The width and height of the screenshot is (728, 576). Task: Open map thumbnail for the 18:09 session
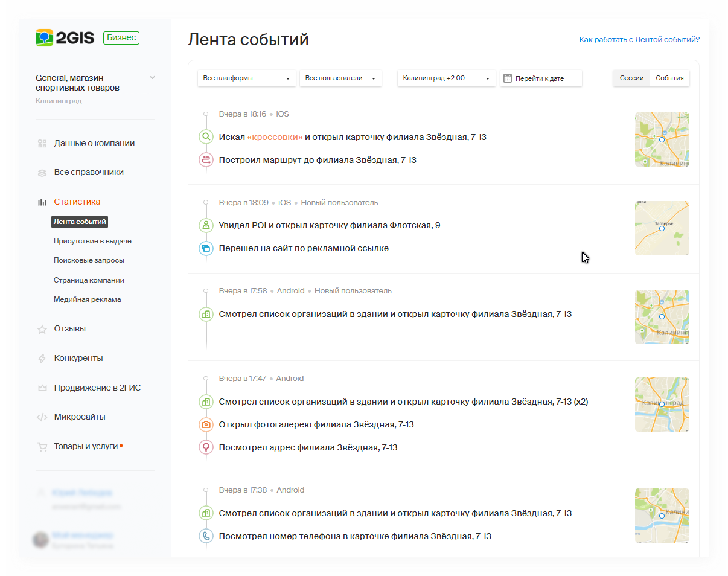[x=662, y=228]
